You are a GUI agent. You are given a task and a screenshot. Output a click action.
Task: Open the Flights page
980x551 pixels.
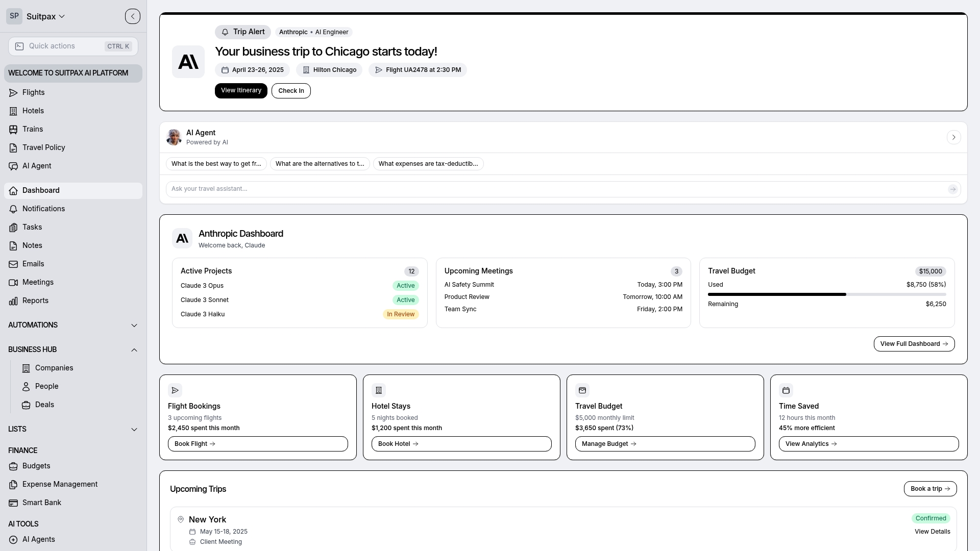pos(73,93)
